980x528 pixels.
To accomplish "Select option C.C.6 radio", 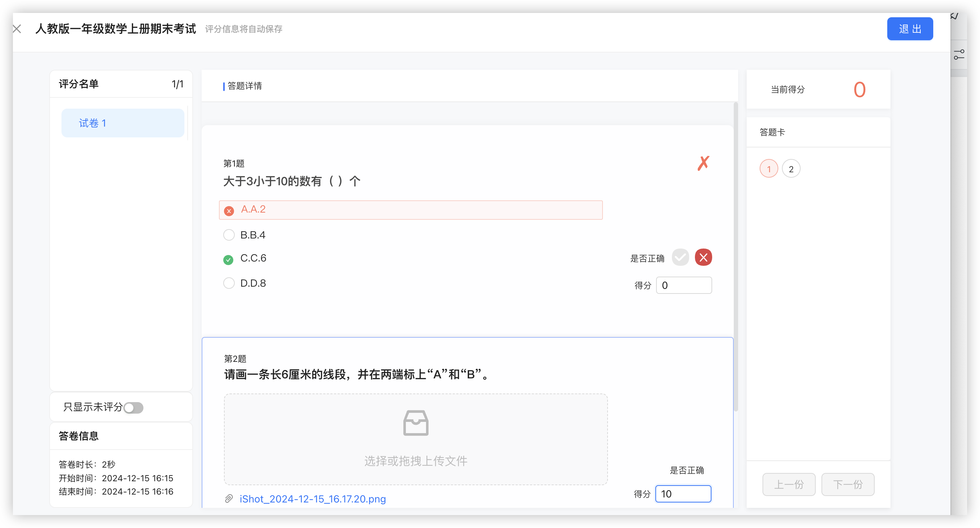I will coord(228,260).
